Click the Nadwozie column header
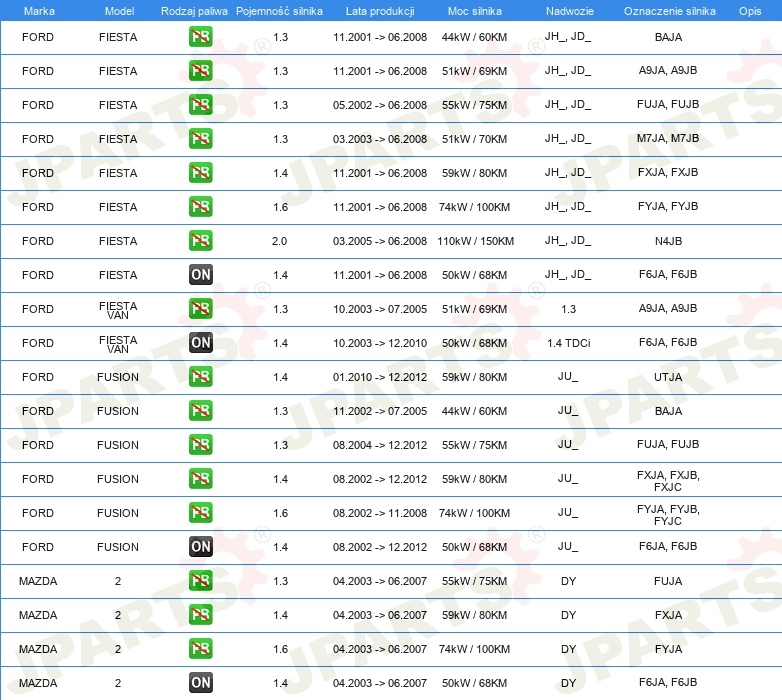The height and width of the screenshot is (700, 782). [x=570, y=11]
